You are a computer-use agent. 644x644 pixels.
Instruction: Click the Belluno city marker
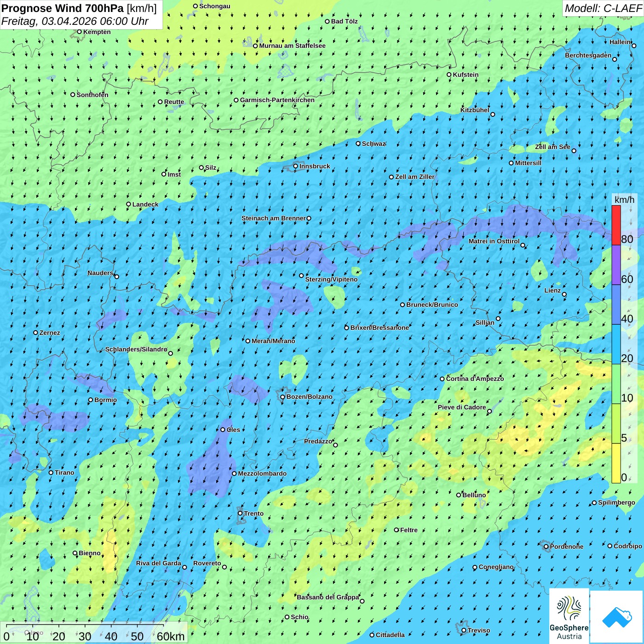pos(459,495)
